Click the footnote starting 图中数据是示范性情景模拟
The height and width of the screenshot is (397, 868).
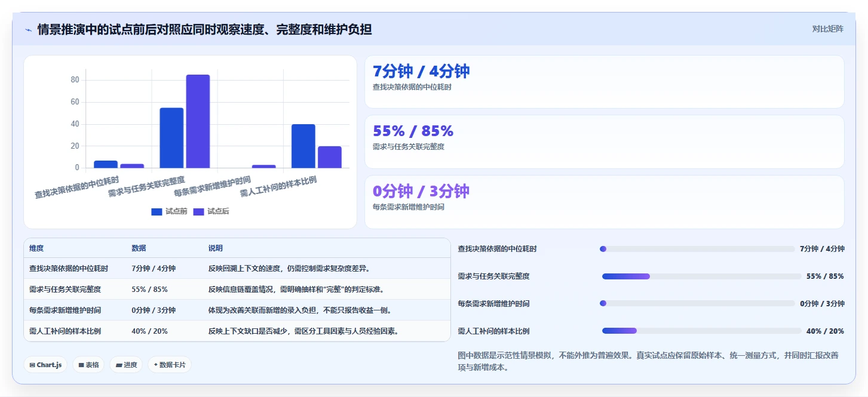pyautogui.click(x=648, y=361)
